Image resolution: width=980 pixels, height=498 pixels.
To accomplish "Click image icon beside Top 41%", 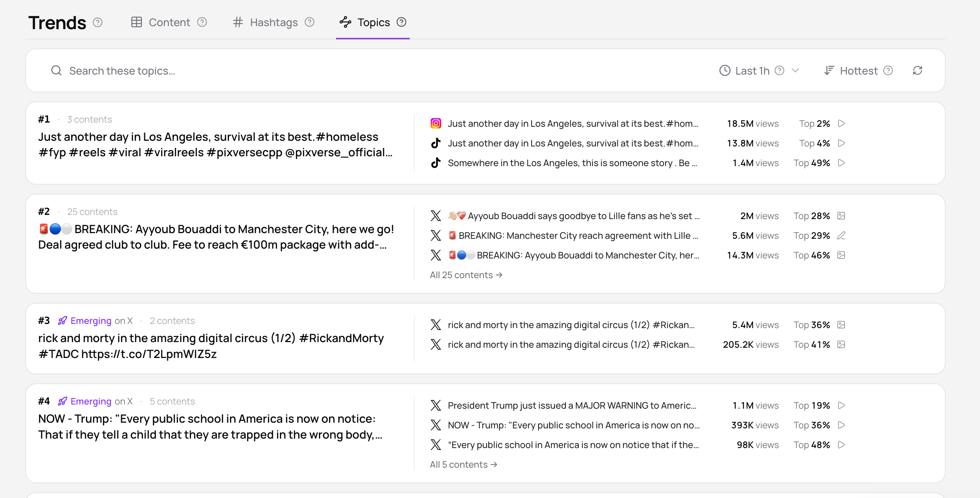I will (x=841, y=345).
